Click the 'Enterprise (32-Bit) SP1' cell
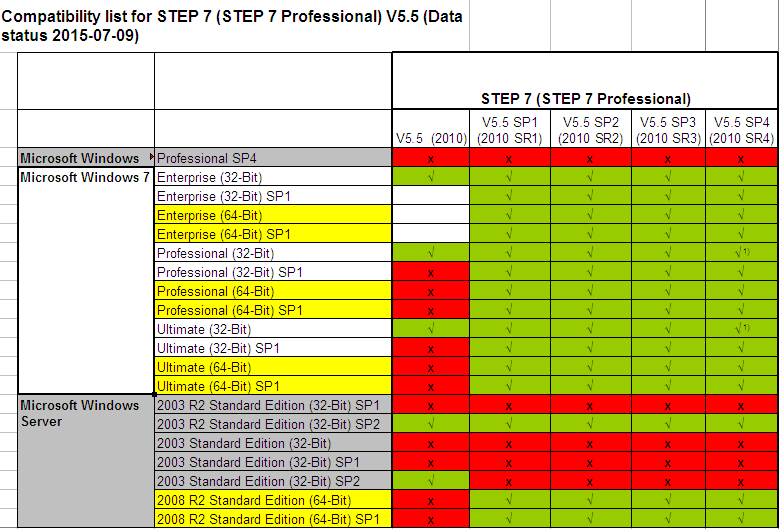 (273, 196)
